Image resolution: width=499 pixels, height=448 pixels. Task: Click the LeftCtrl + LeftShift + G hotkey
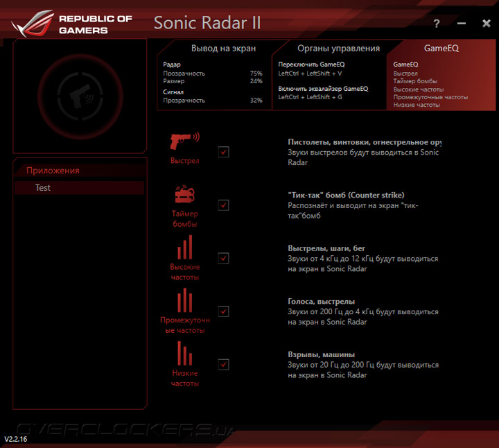(310, 97)
